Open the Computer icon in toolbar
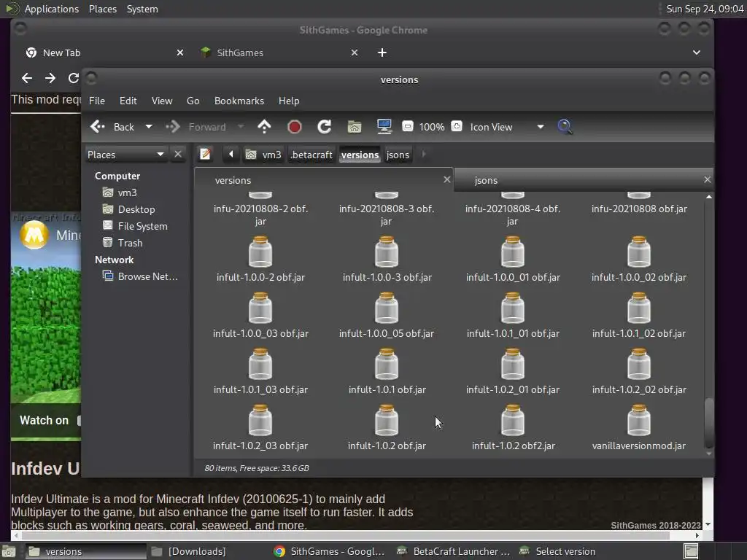Viewport: 747px width, 560px height. (384, 127)
